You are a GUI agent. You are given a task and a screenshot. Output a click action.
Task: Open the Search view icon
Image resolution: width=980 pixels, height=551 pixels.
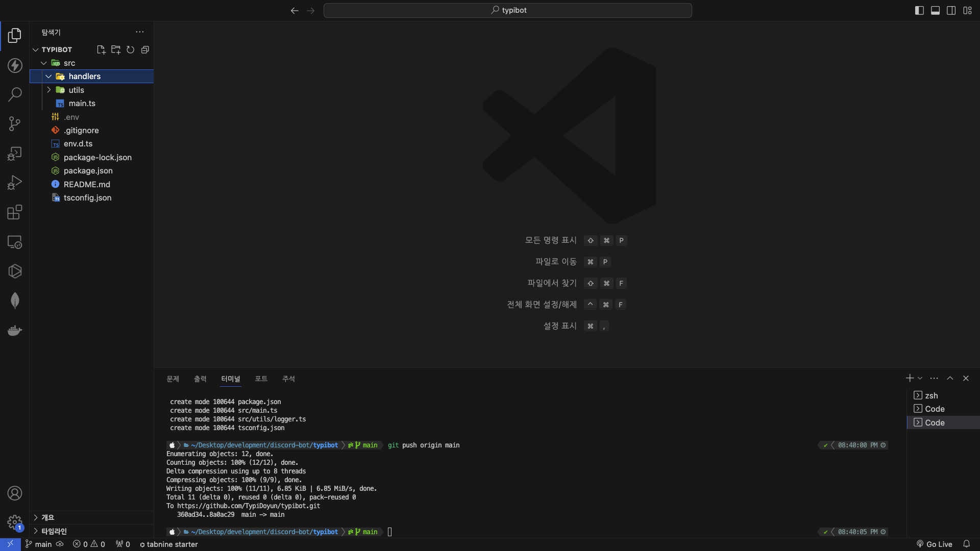(x=15, y=94)
